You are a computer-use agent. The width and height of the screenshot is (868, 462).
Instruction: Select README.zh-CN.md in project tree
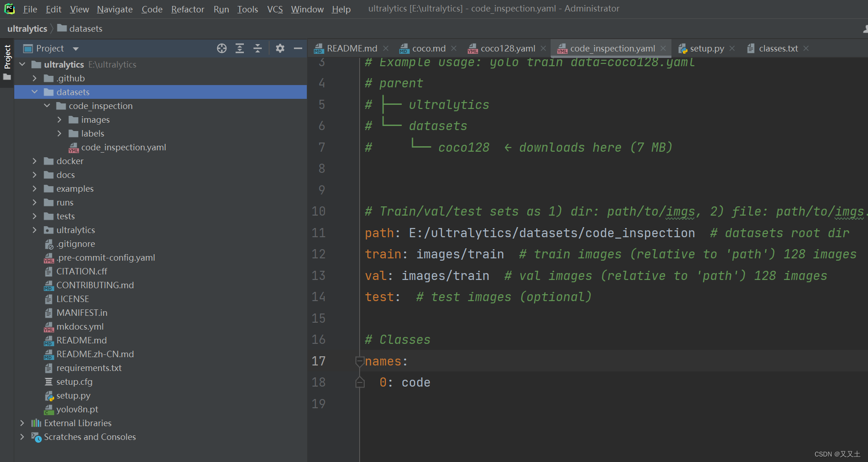[95, 354]
